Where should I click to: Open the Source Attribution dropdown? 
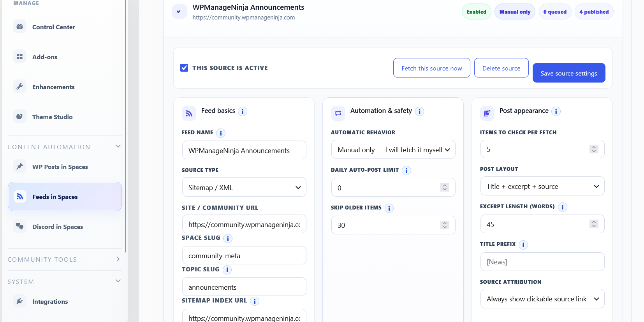point(542,299)
